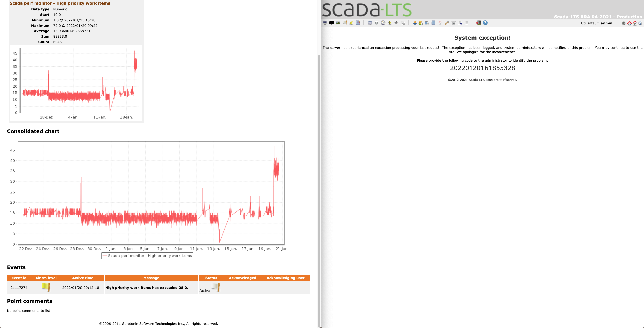The width and height of the screenshot is (644, 328).
Task: Click the database import/export icon
Action: point(427,23)
